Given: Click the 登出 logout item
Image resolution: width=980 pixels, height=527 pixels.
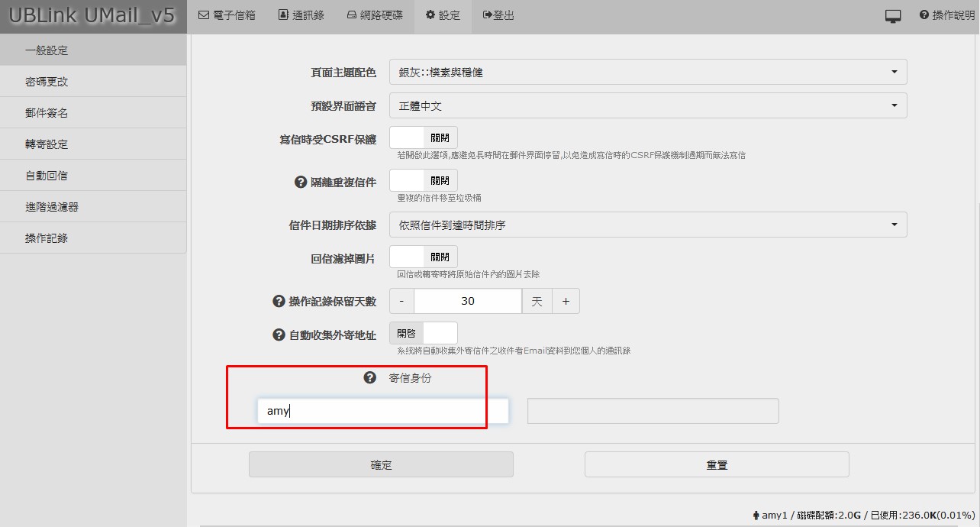Looking at the screenshot, I should click(498, 15).
